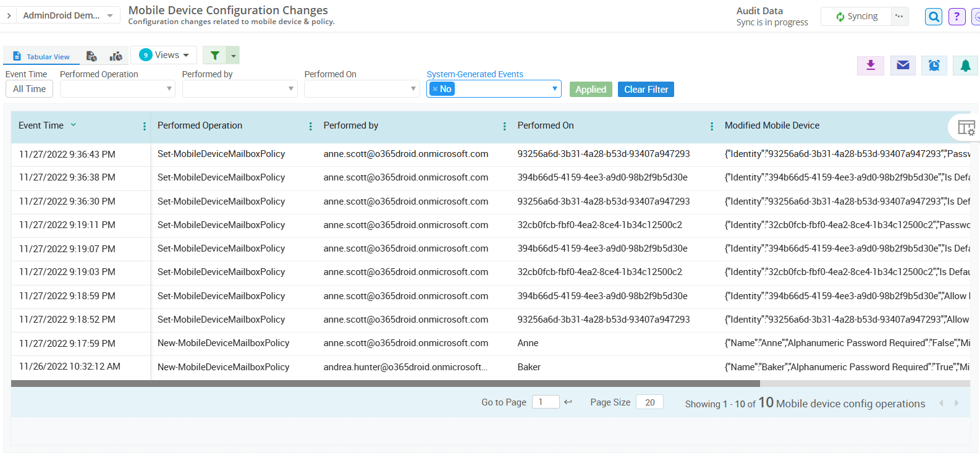Select the 11/27/2022 9:18:52 PM event time cell
This screenshot has height=458, width=980.
67,320
